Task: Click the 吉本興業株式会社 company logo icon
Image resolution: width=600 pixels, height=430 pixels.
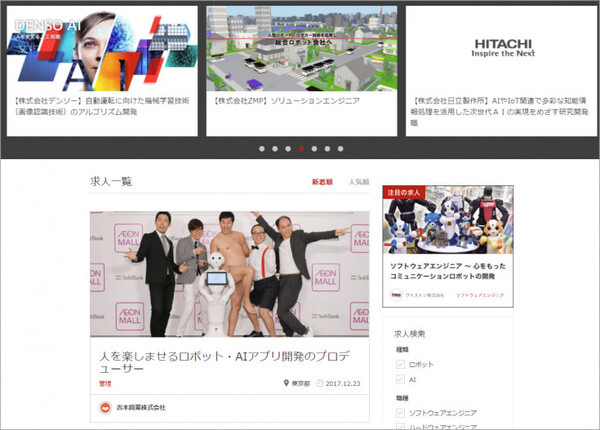Action: point(105,408)
